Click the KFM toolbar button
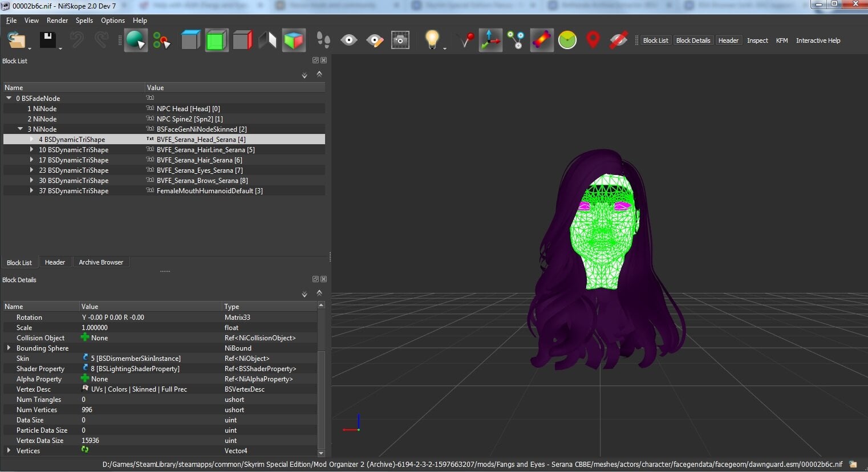868x472 pixels. click(782, 40)
